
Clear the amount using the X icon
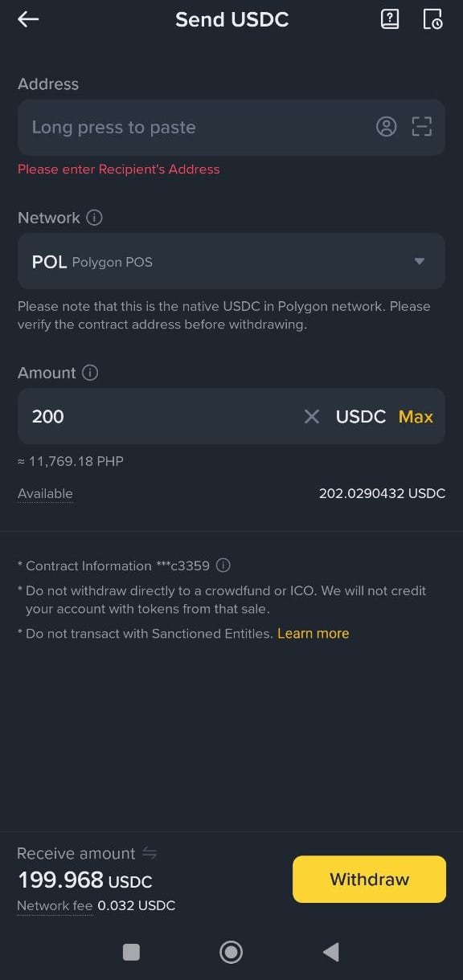point(312,416)
